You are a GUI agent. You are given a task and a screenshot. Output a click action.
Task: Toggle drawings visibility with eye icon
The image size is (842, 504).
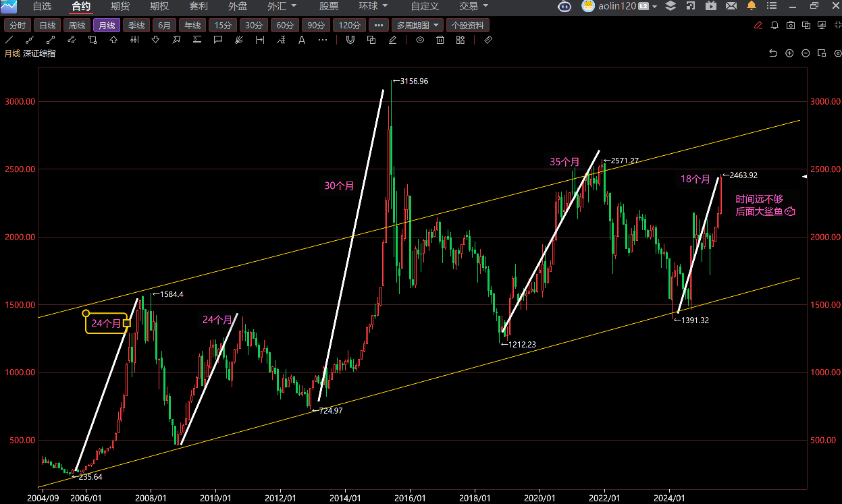click(x=420, y=40)
